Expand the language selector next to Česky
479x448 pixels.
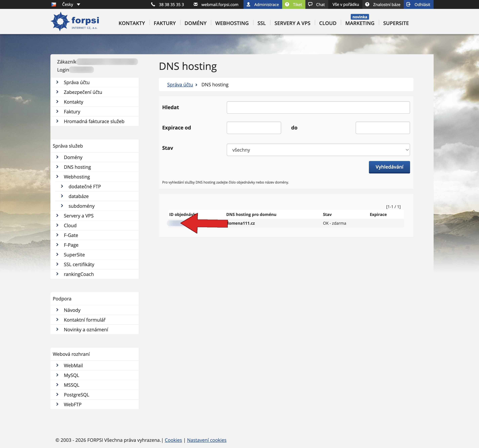coord(78,4)
